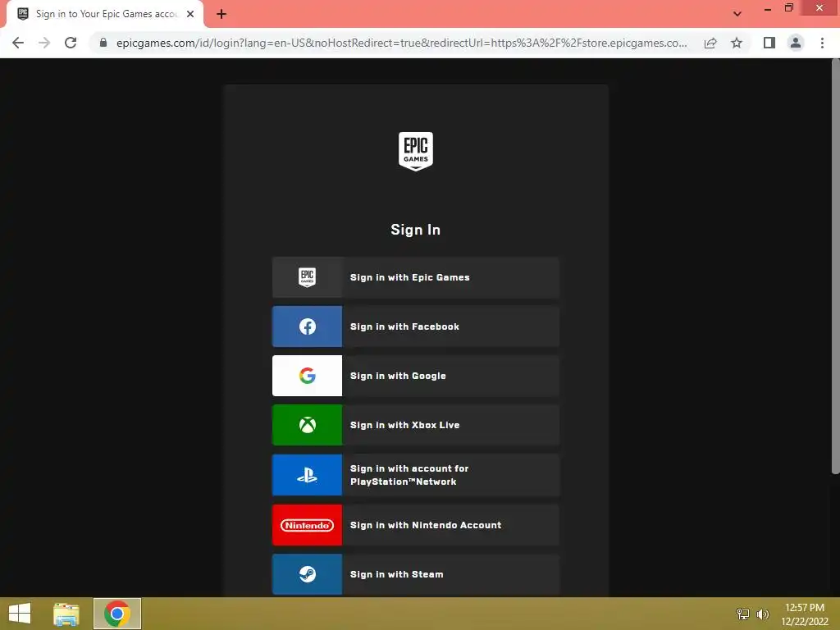Click the PlayStation logo tile
Image resolution: width=840 pixels, height=630 pixels.
(x=307, y=475)
